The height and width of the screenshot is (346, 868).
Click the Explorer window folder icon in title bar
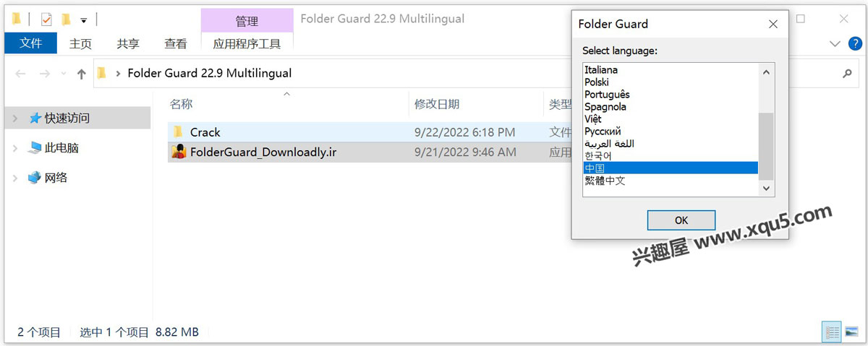coord(16,19)
